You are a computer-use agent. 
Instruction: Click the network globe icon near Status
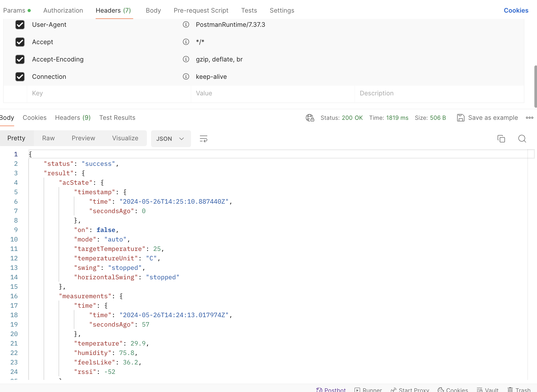310,118
